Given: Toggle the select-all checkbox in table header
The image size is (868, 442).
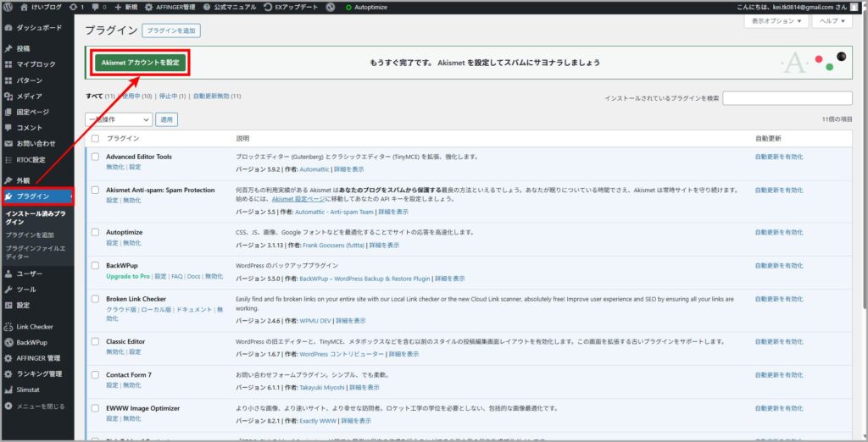Looking at the screenshot, I should pos(96,138).
